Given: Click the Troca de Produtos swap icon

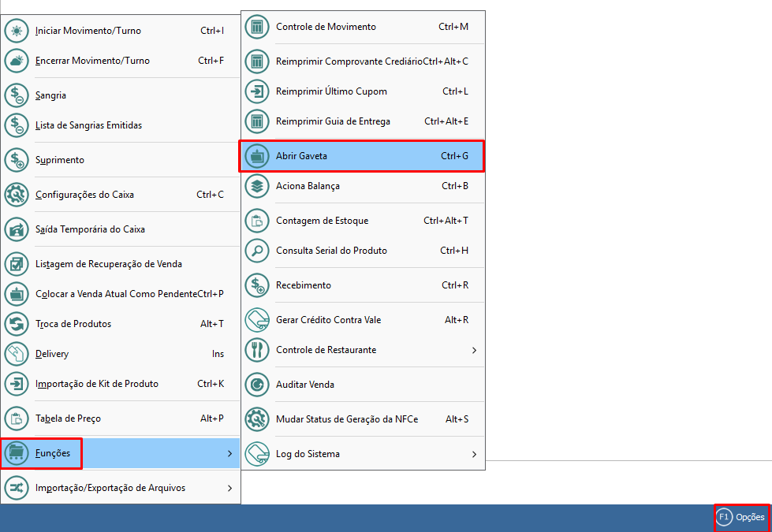Looking at the screenshot, I should pyautogui.click(x=17, y=324).
